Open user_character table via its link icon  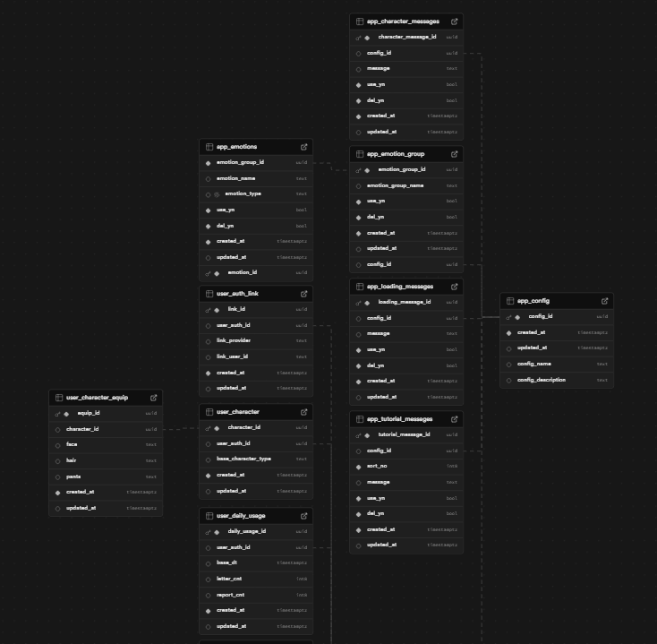pyautogui.click(x=303, y=412)
